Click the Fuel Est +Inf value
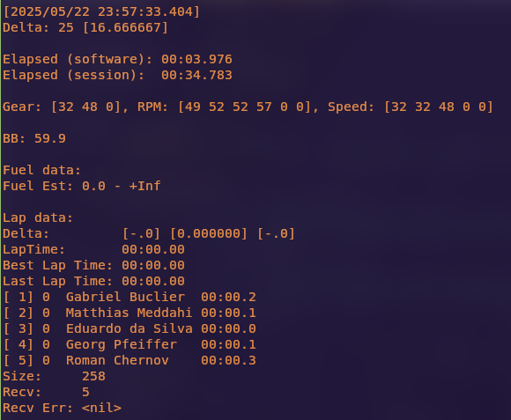This screenshot has width=511, height=420. pos(144,187)
